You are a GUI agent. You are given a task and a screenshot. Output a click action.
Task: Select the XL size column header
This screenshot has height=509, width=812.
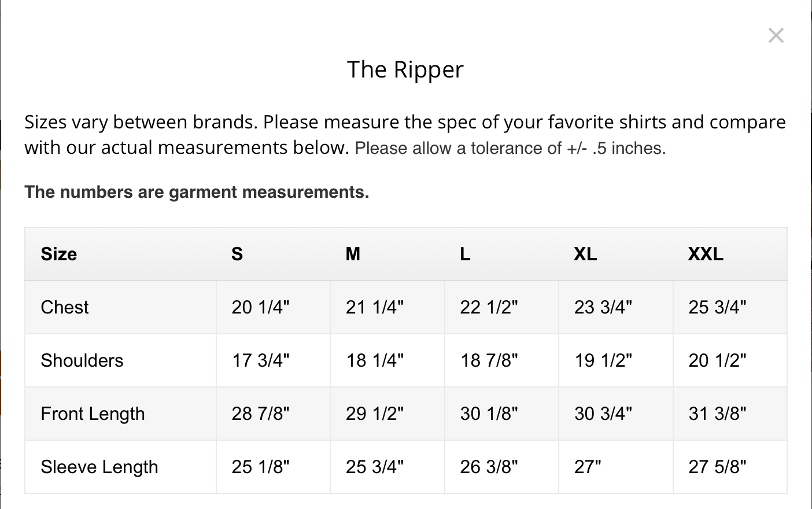point(585,254)
